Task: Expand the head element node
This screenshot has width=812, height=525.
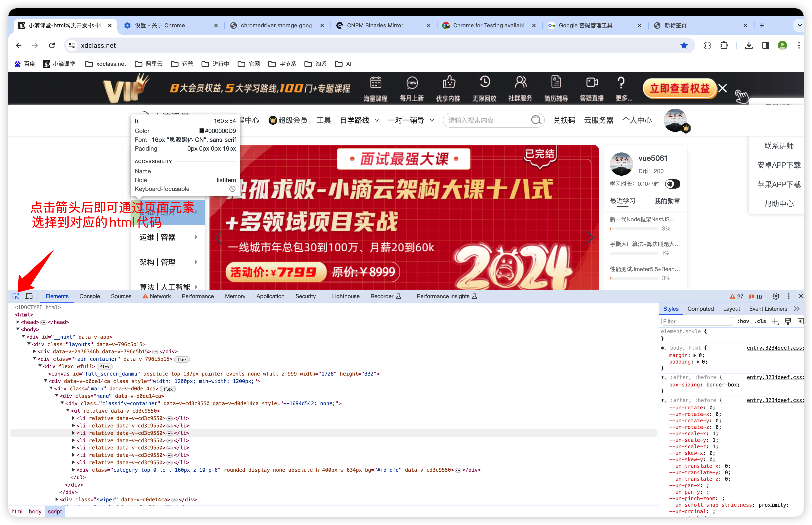Action: (18, 322)
